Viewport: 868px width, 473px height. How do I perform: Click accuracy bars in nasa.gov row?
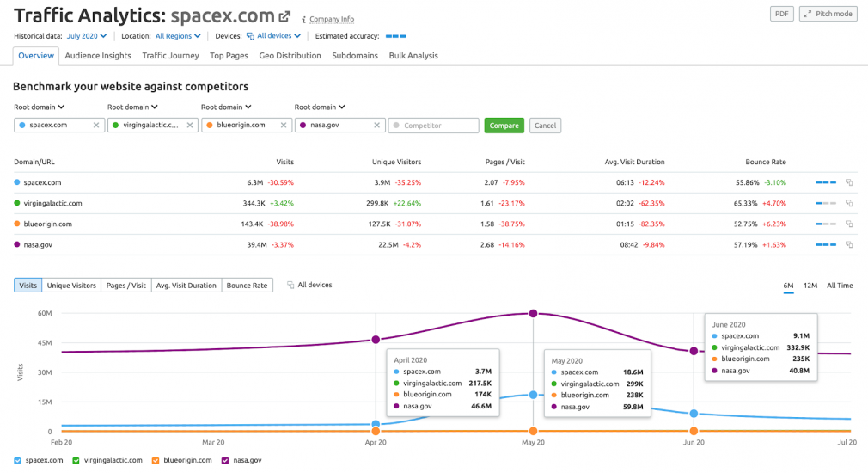826,244
